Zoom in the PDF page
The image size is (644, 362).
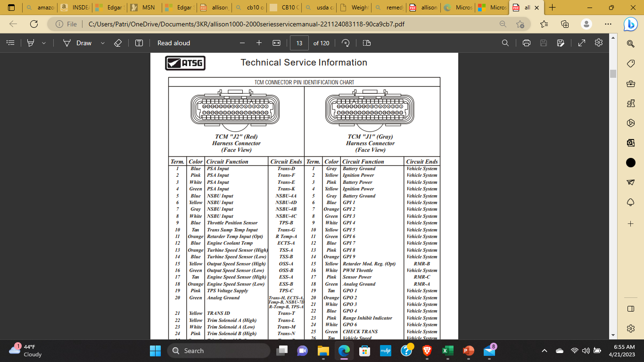[x=259, y=43]
